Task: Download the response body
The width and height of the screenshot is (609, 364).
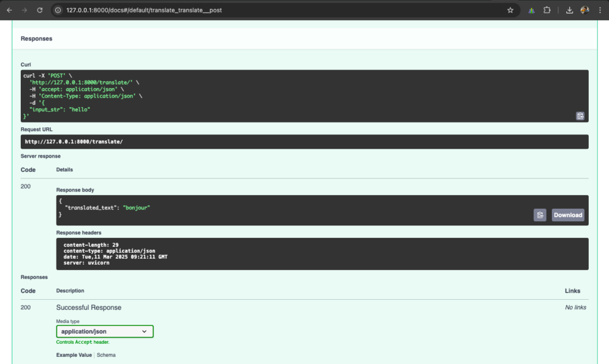Action: click(x=567, y=215)
